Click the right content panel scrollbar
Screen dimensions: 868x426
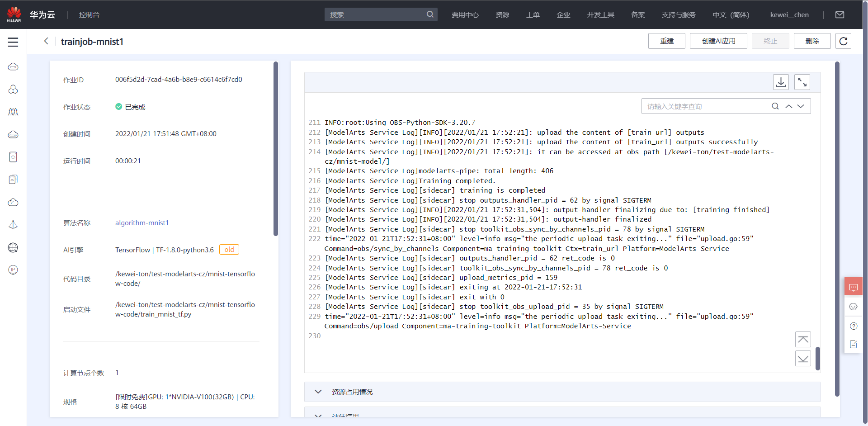(837, 229)
